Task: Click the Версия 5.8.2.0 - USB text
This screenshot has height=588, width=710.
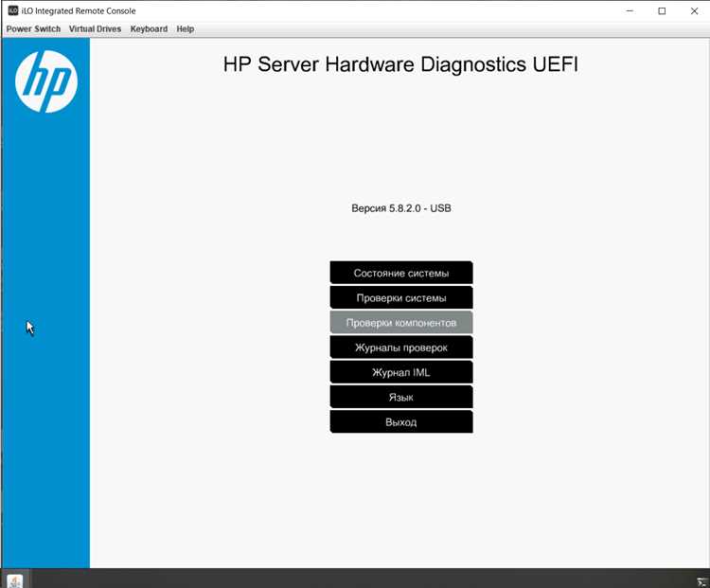Action: (x=401, y=208)
